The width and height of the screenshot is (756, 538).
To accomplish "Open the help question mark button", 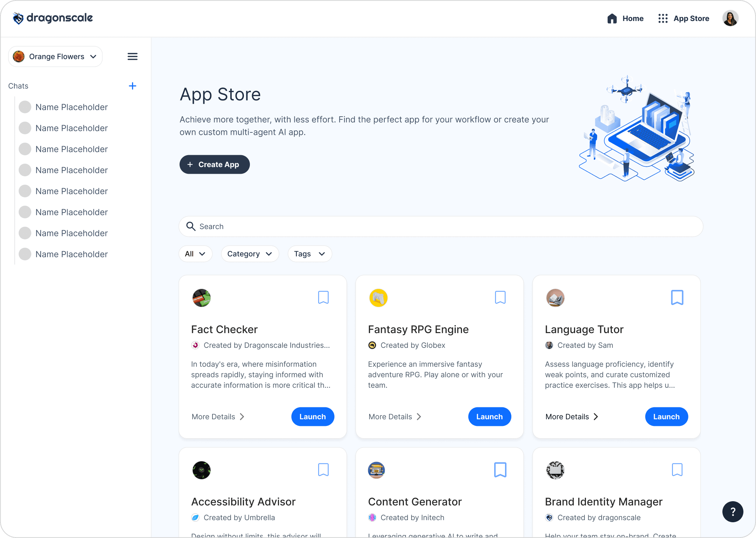I will coord(733,512).
